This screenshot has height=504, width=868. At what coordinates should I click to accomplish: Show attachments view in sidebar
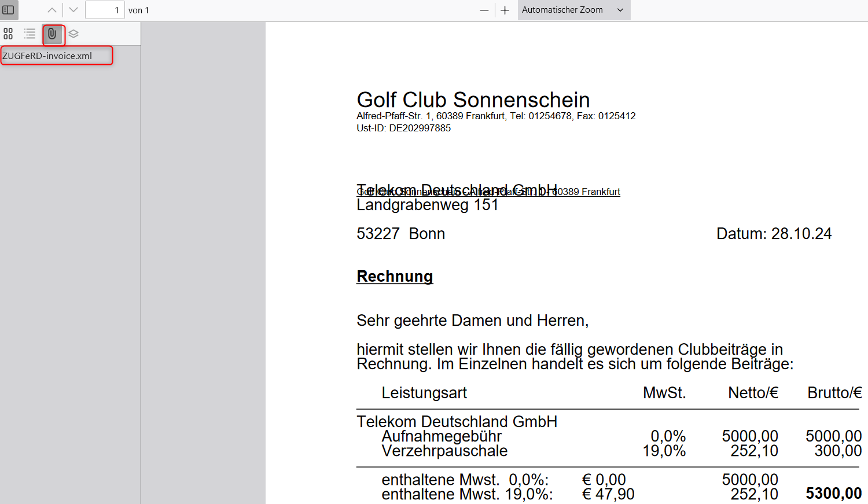[52, 34]
